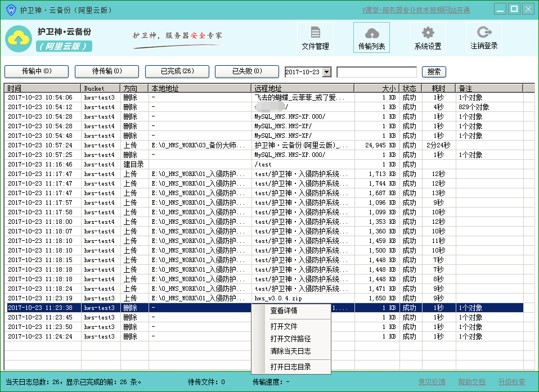Switch to the 传输中(0) filter

(x=36, y=72)
